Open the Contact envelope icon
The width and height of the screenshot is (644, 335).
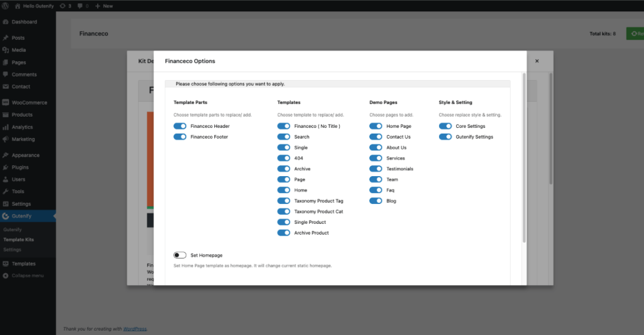click(6, 86)
